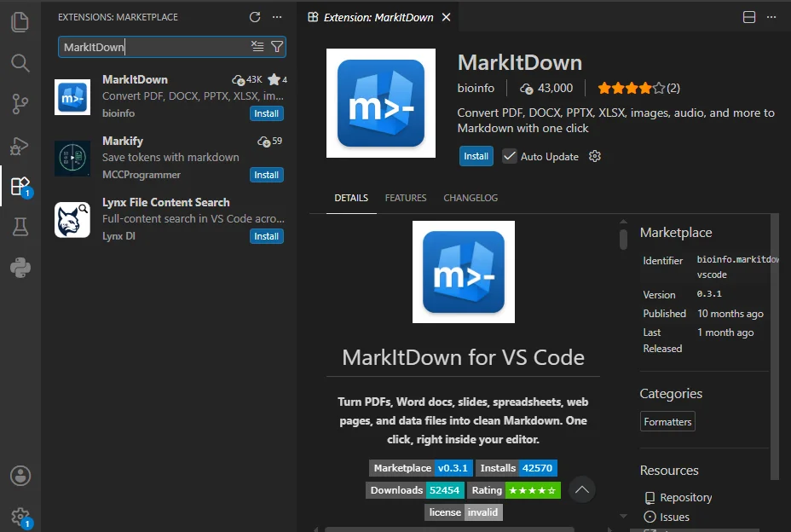Open the Explorer view in activity bar
Viewport: 791px width, 532px height.
pos(20,21)
